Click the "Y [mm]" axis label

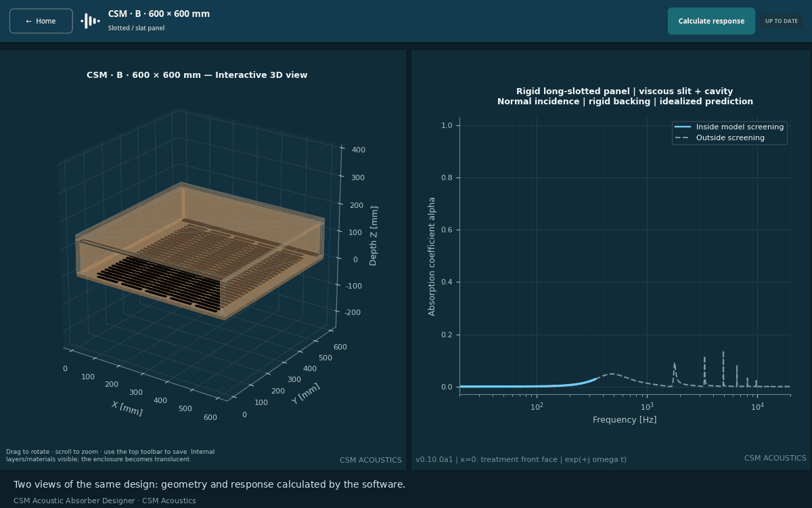(306, 394)
